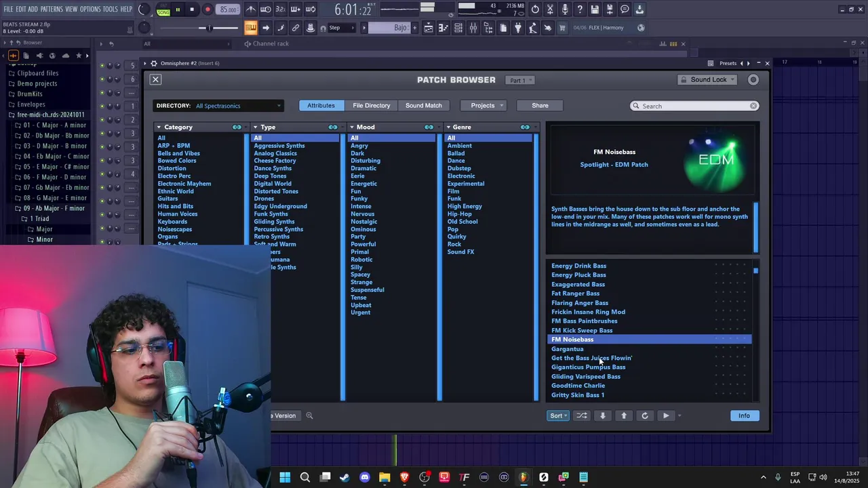Choose Analog Classics in the Type list

[x=275, y=153]
